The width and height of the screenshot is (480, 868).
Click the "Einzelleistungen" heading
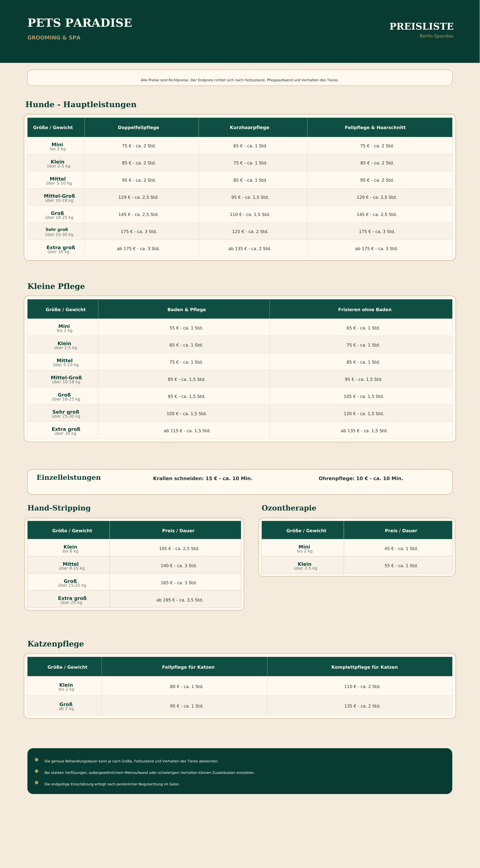(x=69, y=478)
